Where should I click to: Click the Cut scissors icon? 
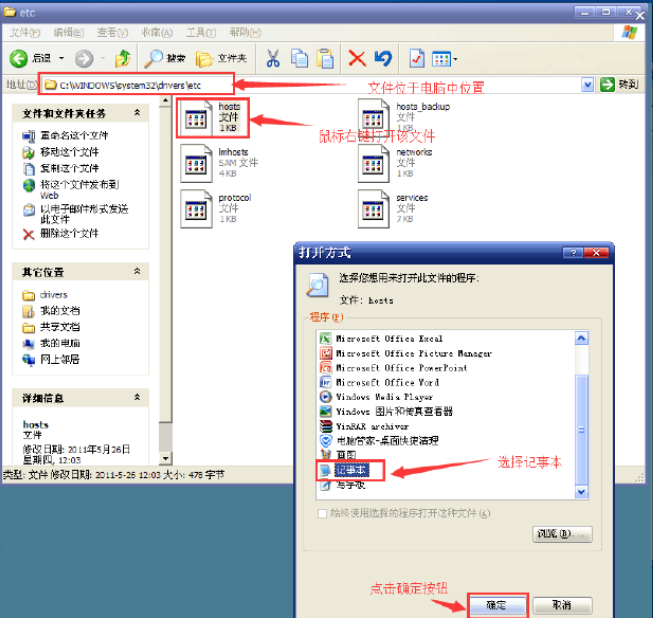click(x=273, y=58)
